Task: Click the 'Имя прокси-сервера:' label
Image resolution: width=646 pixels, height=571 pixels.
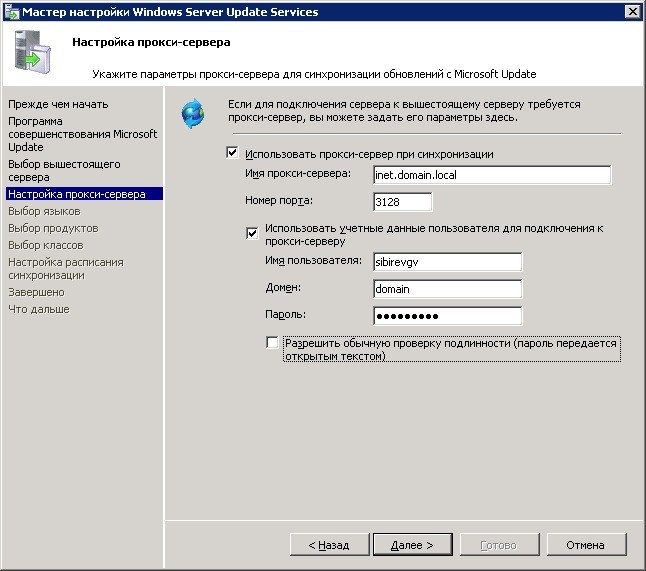Action: click(x=298, y=173)
